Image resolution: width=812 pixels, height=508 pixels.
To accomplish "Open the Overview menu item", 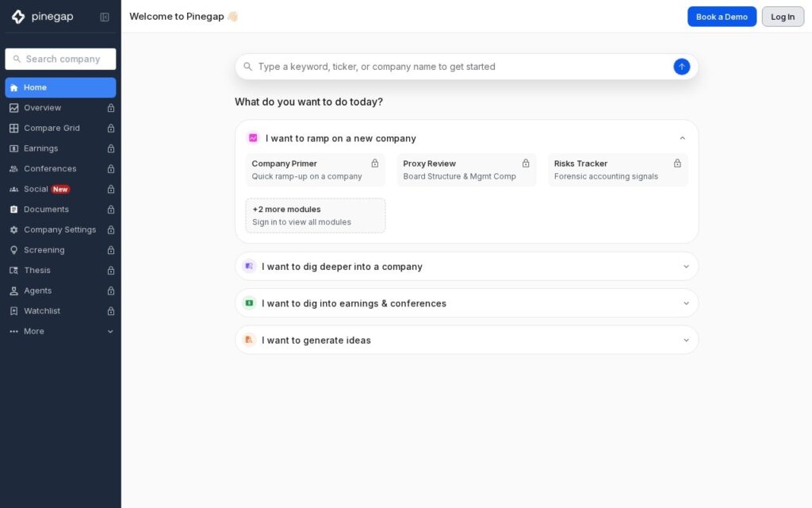I will (x=60, y=108).
